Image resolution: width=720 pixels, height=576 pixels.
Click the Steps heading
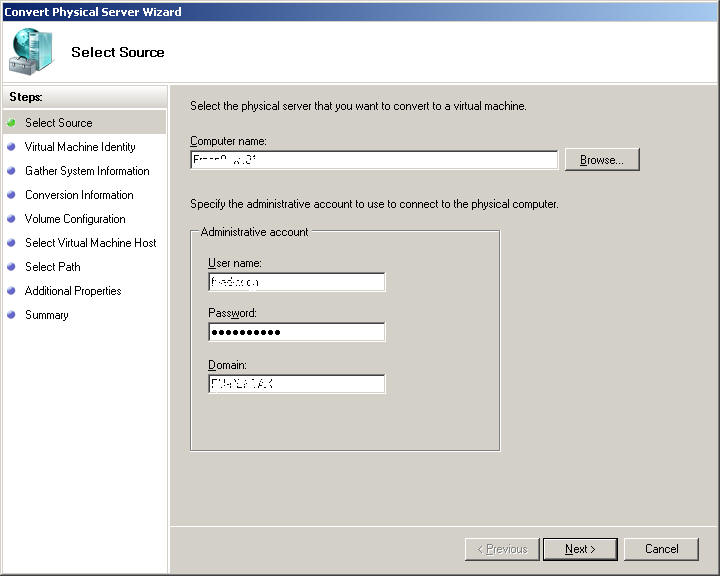[26, 97]
